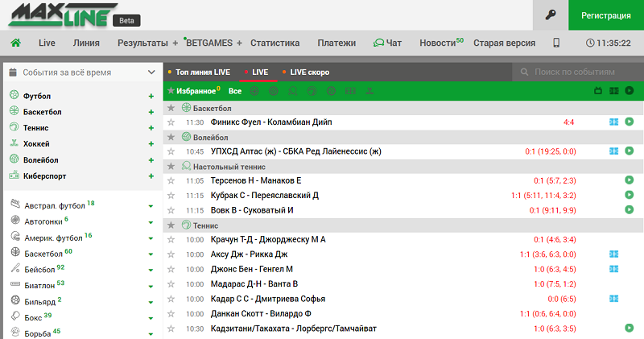The height and width of the screenshot is (339, 644).
Task: Filter live events by football icon
Action: click(332, 91)
